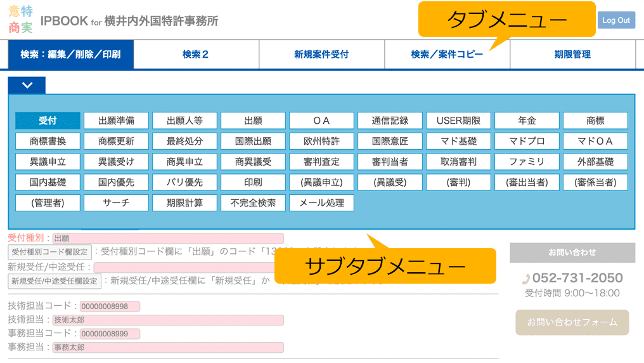
Task: Open the マドプロ sub-tab
Action: click(527, 142)
